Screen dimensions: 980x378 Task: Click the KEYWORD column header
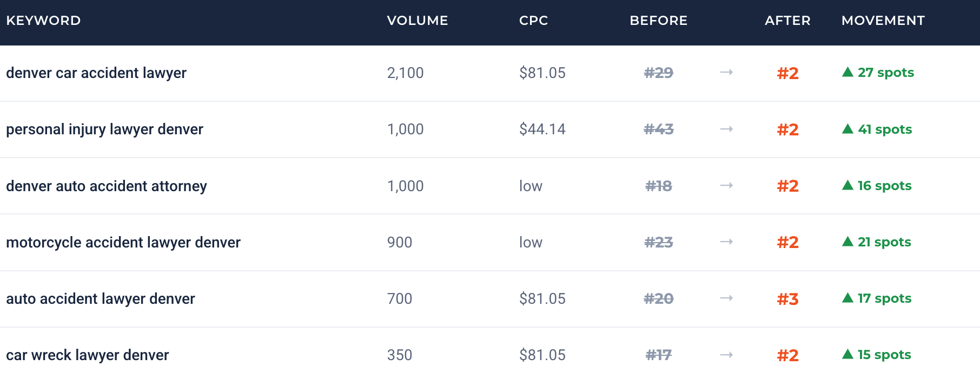coord(43,21)
